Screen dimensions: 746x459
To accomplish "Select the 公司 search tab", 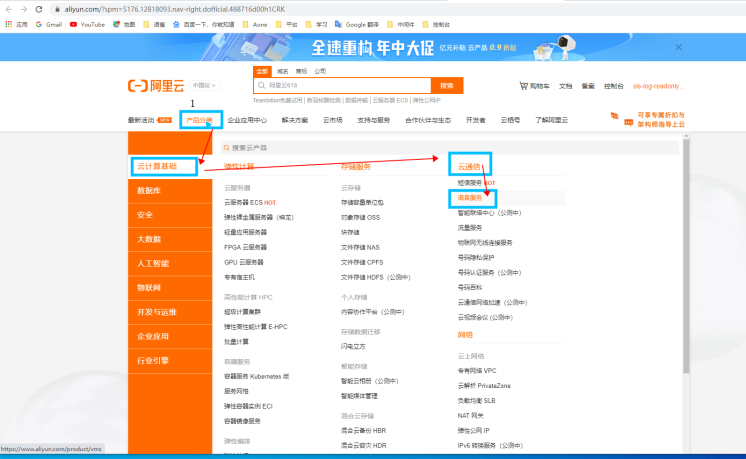I will 320,71.
